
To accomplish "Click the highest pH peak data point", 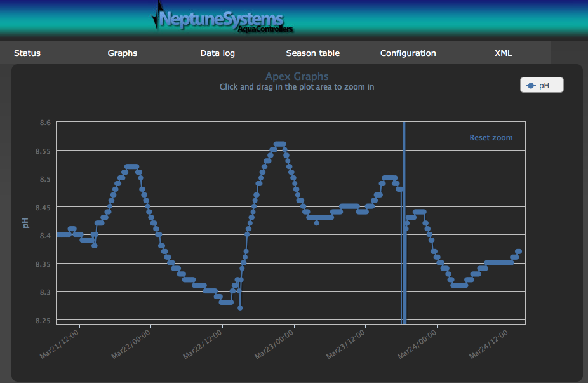I will 279,144.
